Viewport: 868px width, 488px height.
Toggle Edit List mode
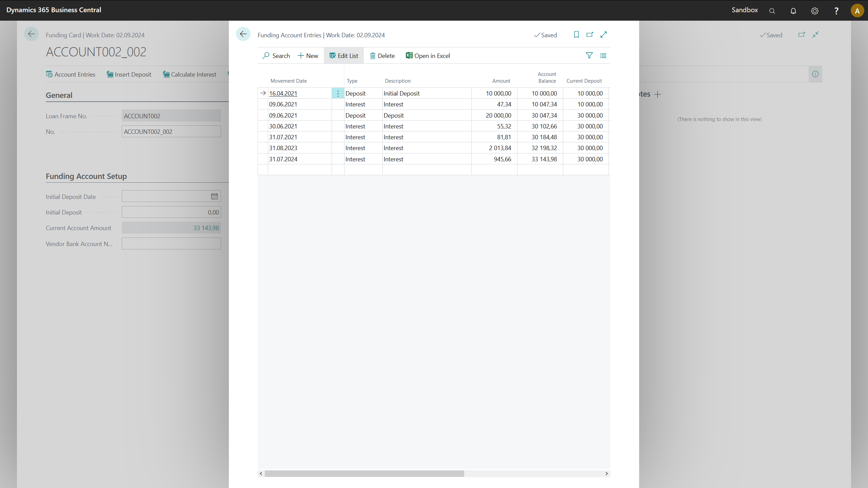click(343, 56)
